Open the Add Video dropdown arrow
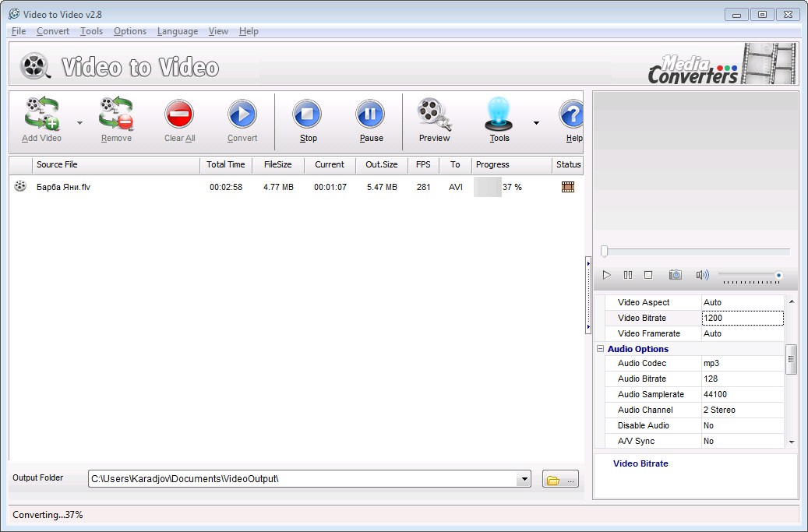The image size is (808, 532). [79, 123]
